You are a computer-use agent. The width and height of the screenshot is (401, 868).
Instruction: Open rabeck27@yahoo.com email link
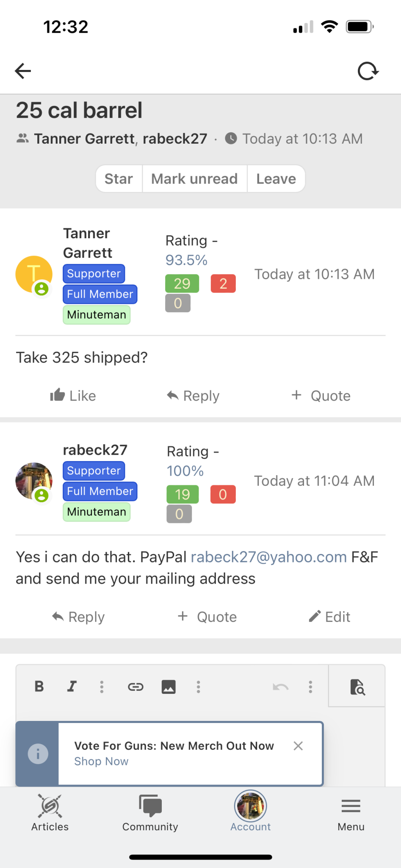point(269,556)
